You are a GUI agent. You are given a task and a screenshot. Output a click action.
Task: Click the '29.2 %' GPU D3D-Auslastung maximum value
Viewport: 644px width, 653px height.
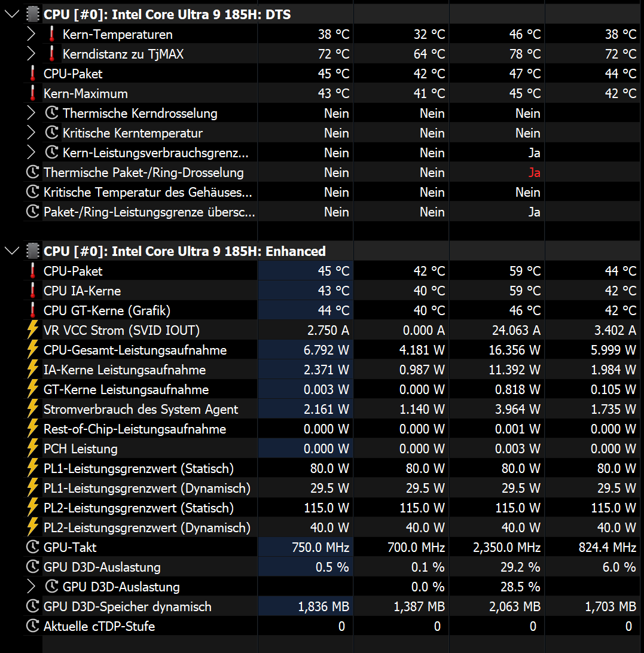click(520, 567)
